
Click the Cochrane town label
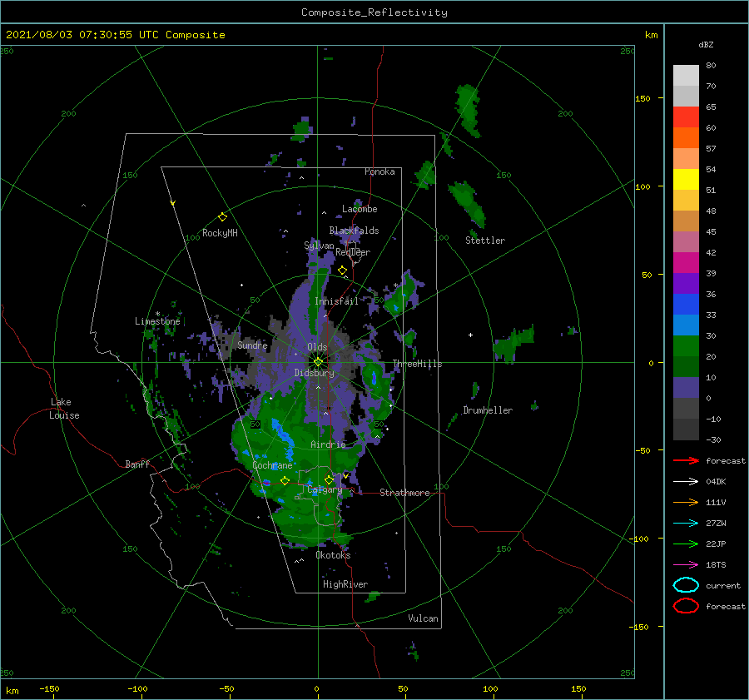point(272,465)
